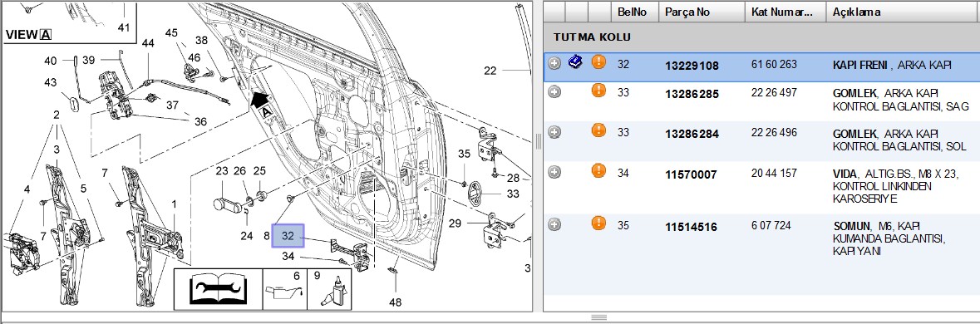This screenshot has width=980, height=324.
Task: Expand the row for part 13286284
Action: coord(554,132)
